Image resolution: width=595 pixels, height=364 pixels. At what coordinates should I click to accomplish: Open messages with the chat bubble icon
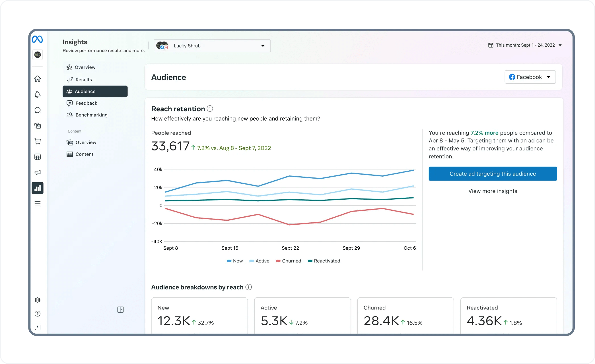[38, 110]
